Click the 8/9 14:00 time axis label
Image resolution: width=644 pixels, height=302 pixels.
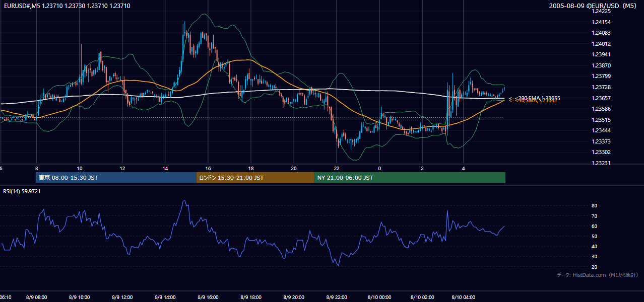tap(165, 297)
